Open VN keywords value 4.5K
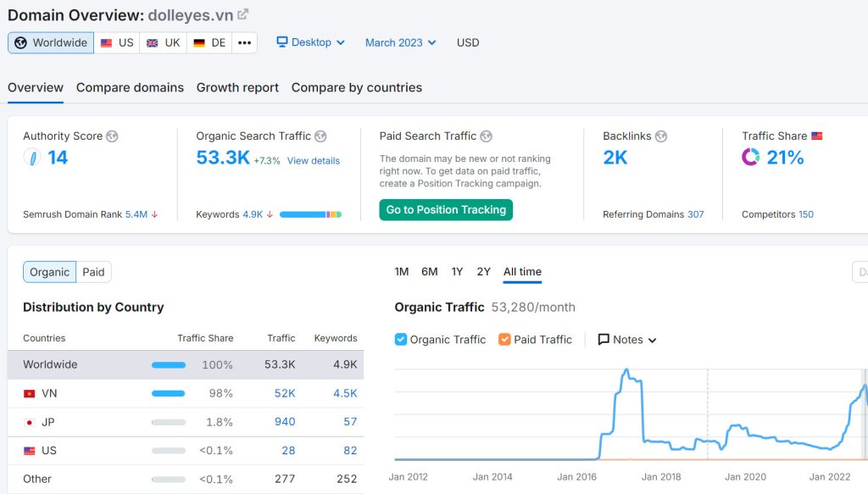 tap(345, 393)
